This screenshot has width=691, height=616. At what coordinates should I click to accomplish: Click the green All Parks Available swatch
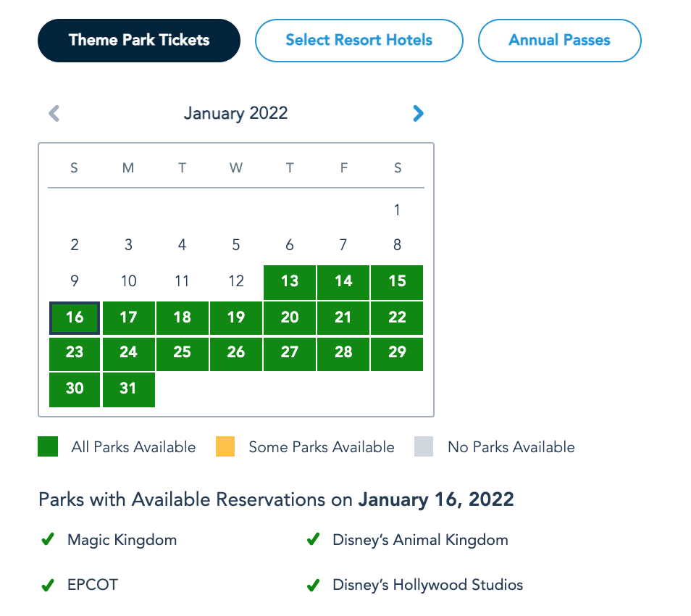pos(48,447)
